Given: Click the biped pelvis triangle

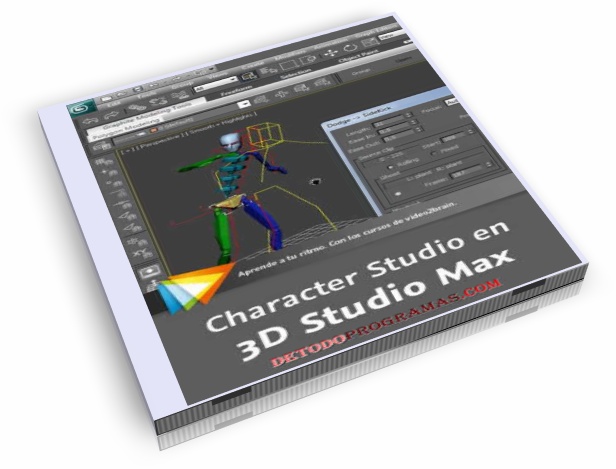Looking at the screenshot, I should point(228,202).
